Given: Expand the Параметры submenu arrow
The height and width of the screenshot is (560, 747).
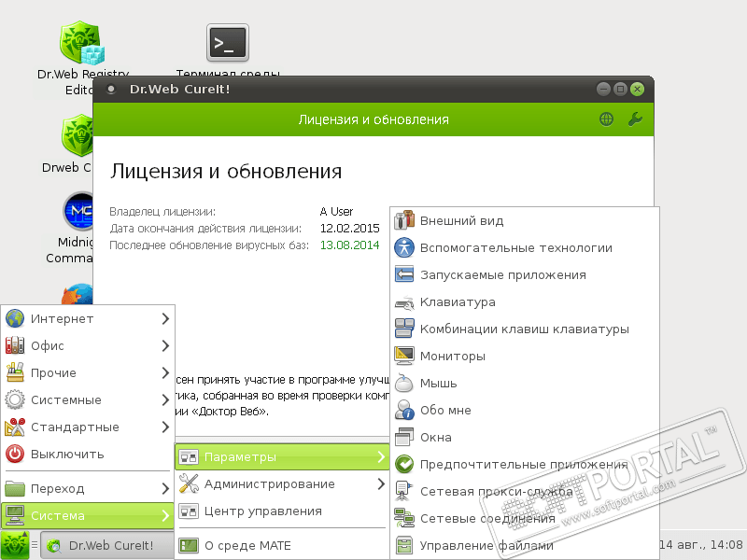Looking at the screenshot, I should (381, 457).
